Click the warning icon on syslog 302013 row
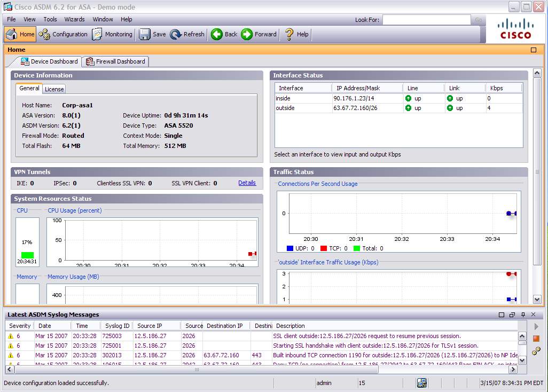This screenshot has height=392, width=548. [x=11, y=355]
